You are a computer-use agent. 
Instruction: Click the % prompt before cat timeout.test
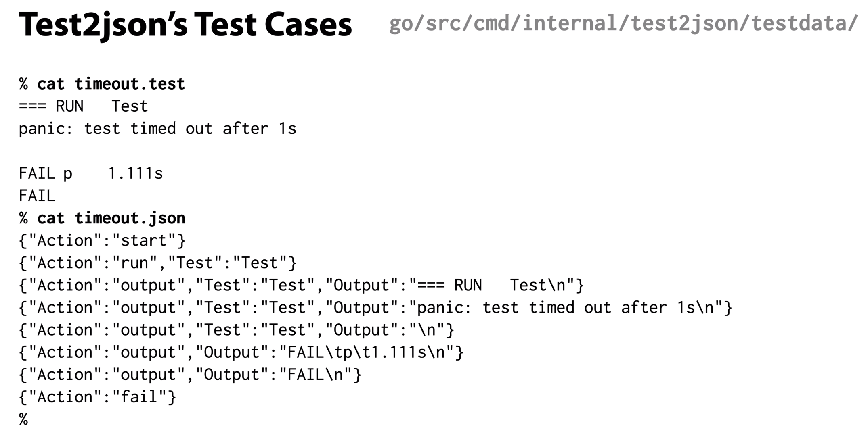tap(23, 84)
